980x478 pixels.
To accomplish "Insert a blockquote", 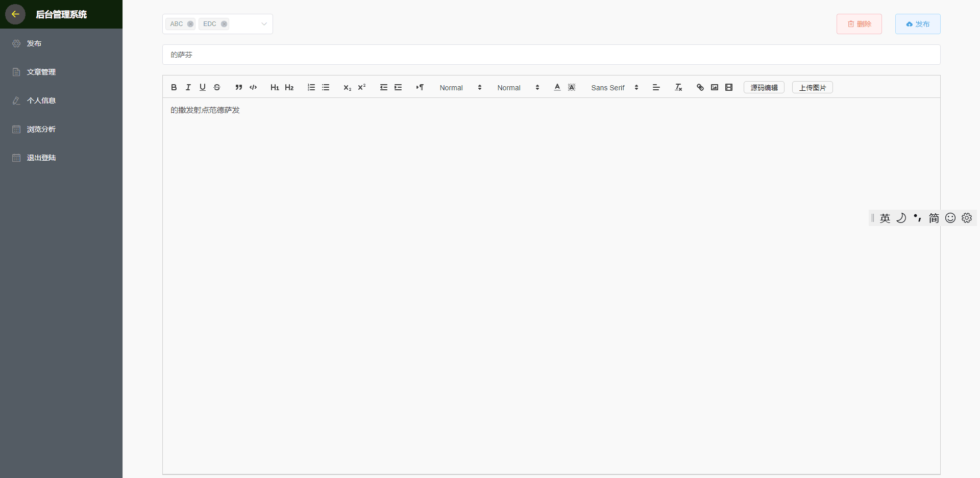I will click(x=238, y=87).
